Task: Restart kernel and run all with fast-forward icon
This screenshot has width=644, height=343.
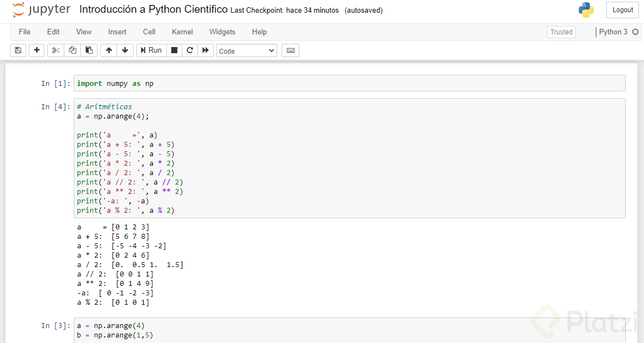Action: pos(205,50)
